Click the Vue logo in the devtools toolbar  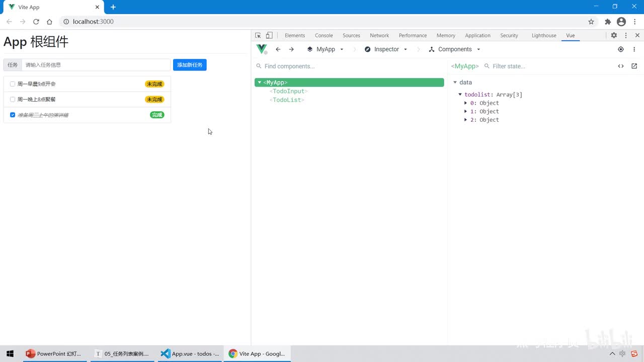click(x=262, y=49)
